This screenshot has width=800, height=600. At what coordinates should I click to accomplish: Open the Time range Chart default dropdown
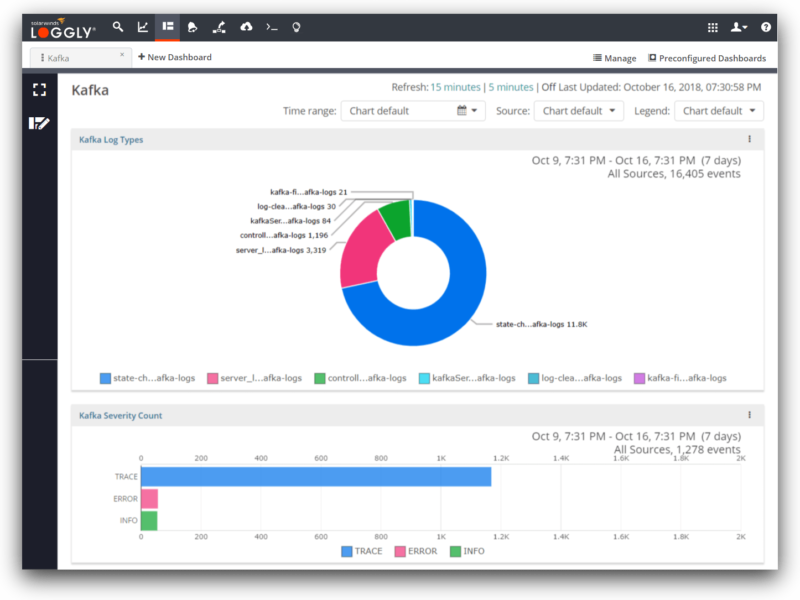pyautogui.click(x=413, y=111)
